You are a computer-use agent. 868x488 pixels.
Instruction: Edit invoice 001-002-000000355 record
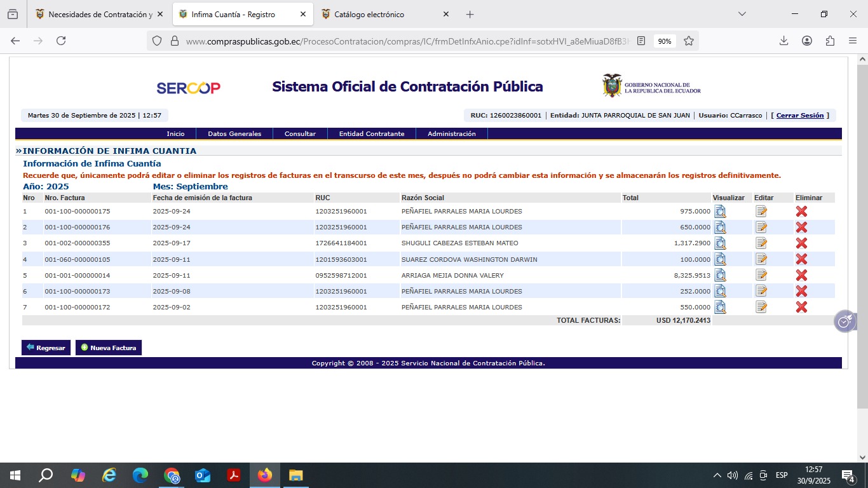pyautogui.click(x=761, y=243)
